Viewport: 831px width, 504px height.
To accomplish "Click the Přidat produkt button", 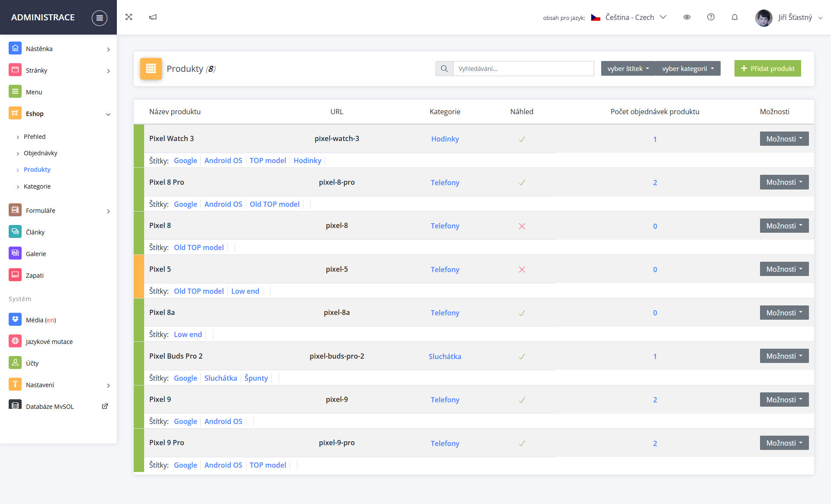I will click(x=768, y=68).
